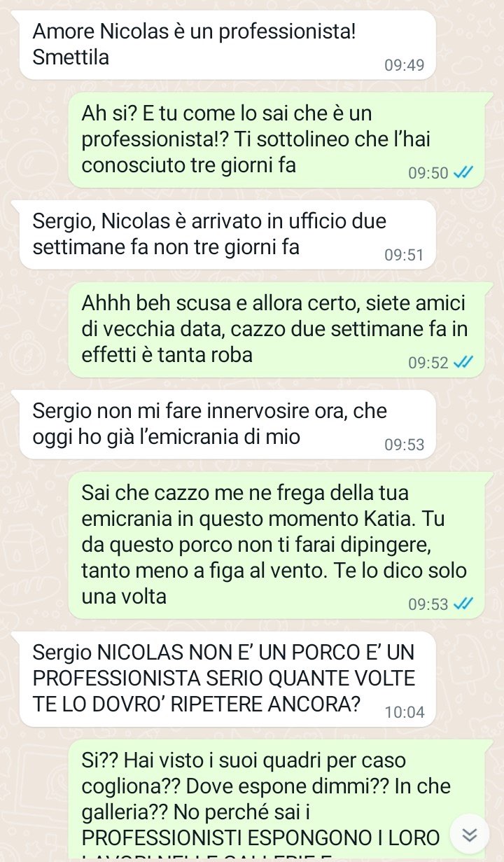Tap the blue read ticks on the 09:52 message
Image resolution: width=504 pixels, height=862 pixels.
pyautogui.click(x=464, y=363)
